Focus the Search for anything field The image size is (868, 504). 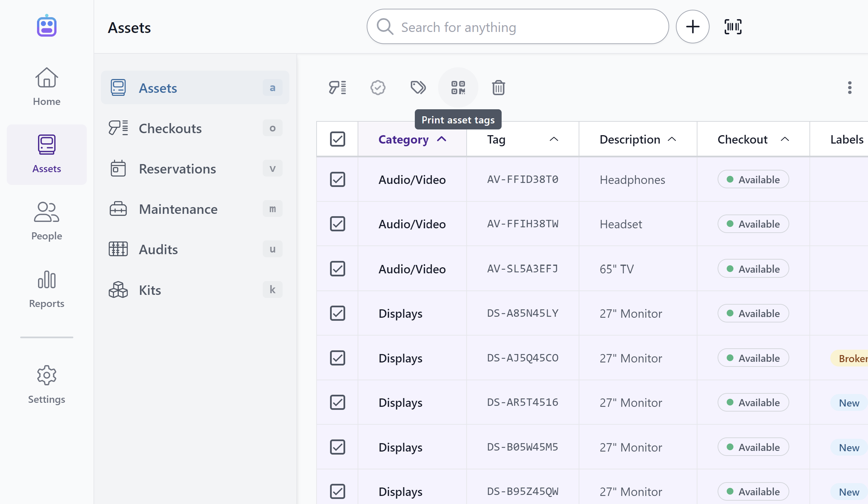[518, 27]
